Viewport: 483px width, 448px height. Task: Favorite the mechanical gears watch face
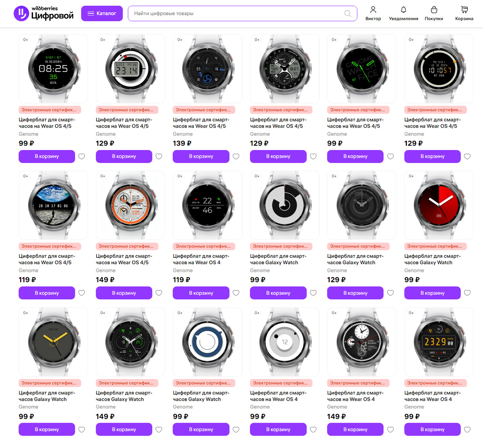click(390, 430)
